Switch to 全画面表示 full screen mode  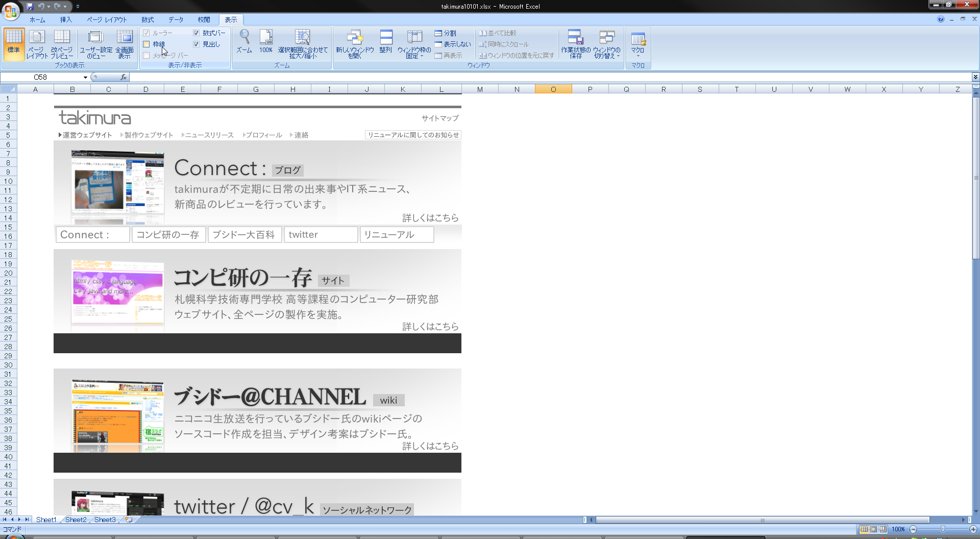coord(125,44)
